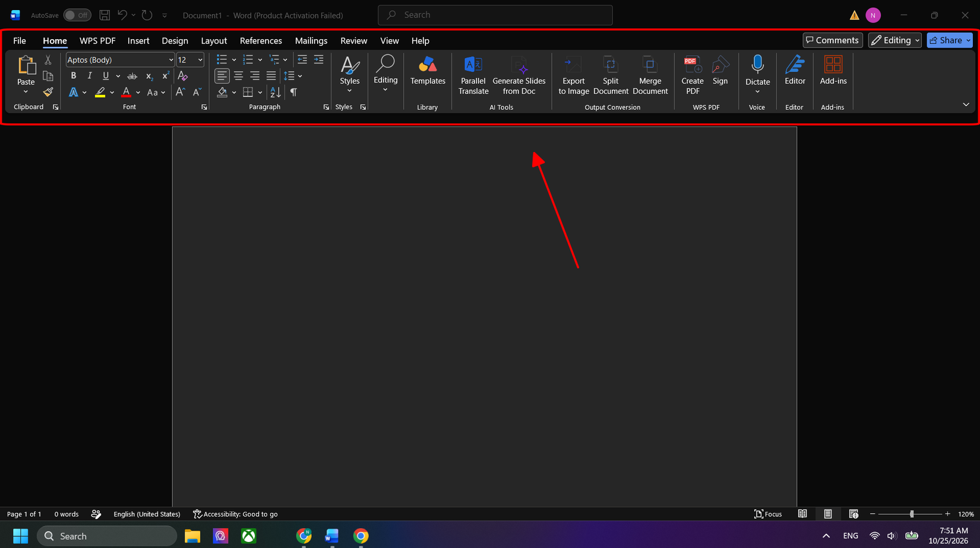Screen dimensions: 980x548
Task: Click Generate Slides from Doc
Action: 519,75
